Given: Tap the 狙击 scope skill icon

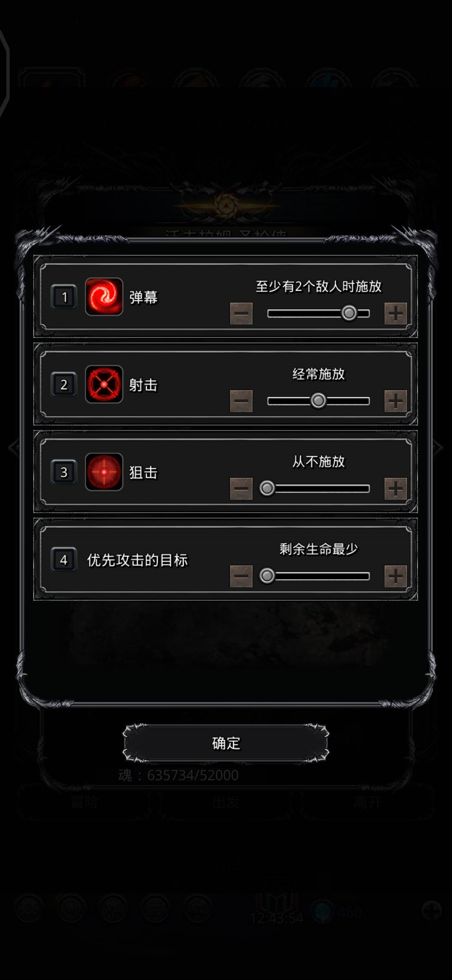Looking at the screenshot, I should tap(104, 472).
